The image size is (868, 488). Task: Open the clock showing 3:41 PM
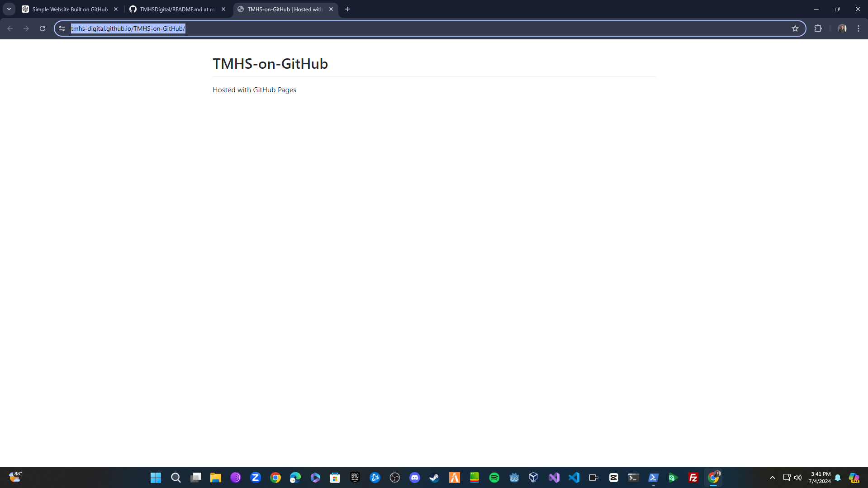tap(820, 478)
